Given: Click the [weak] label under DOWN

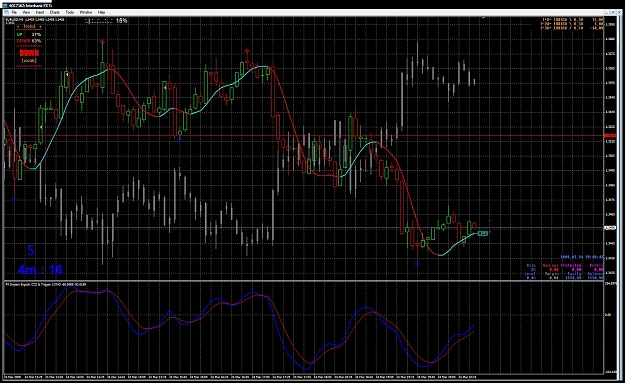Looking at the screenshot, I should click(x=29, y=61).
